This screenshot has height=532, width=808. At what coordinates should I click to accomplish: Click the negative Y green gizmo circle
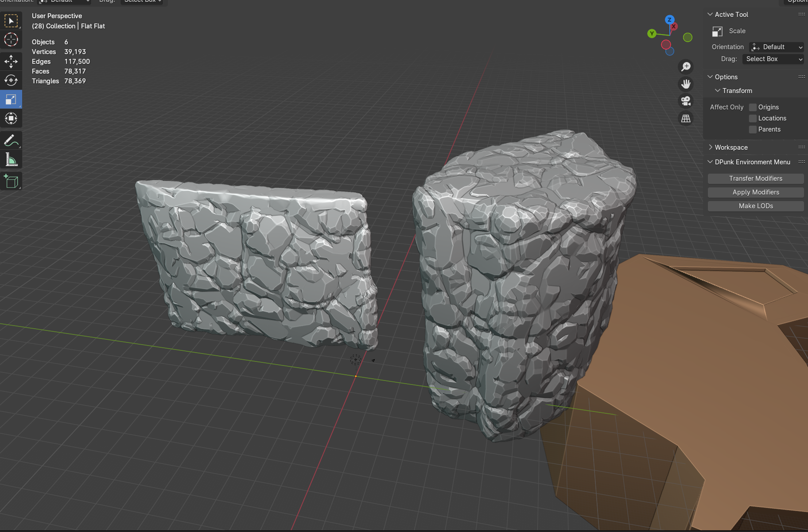click(x=688, y=38)
